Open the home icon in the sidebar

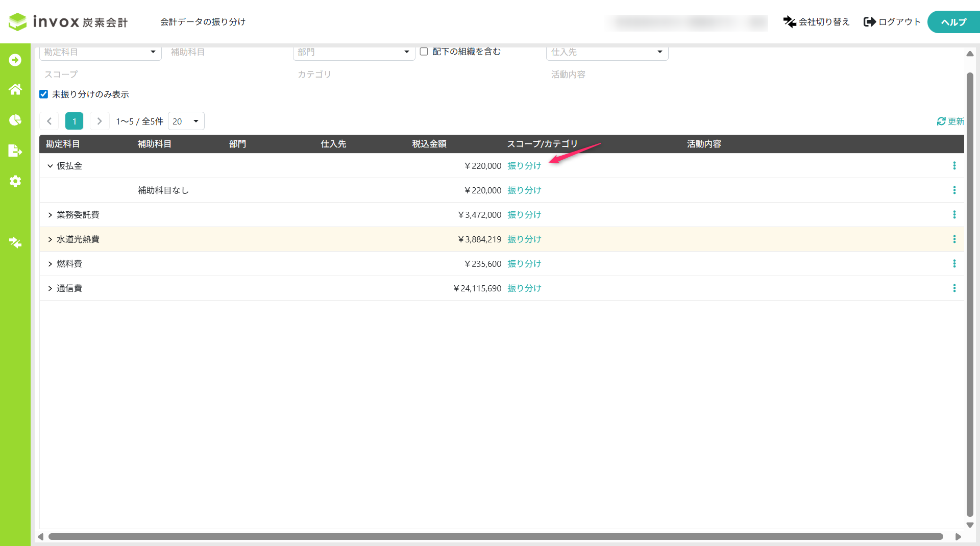click(15, 89)
